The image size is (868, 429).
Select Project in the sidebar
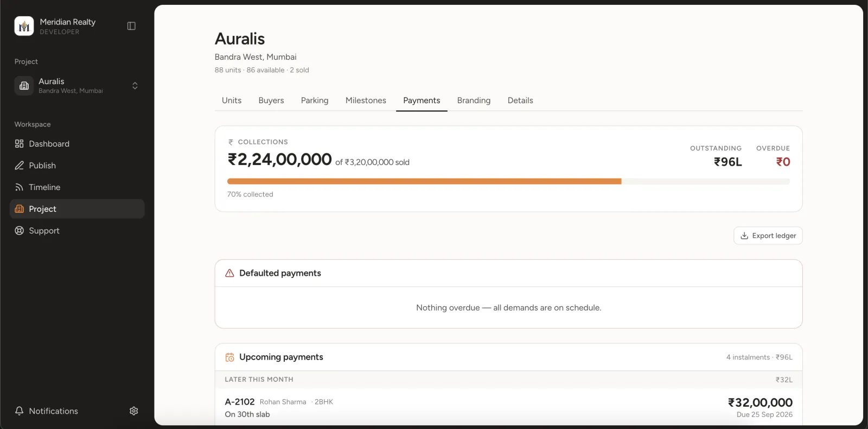click(77, 209)
